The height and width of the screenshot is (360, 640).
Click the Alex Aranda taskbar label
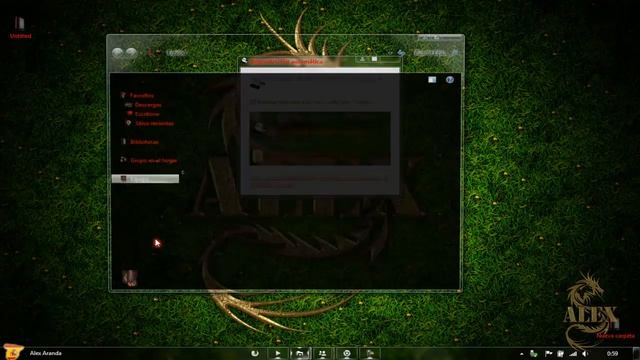(x=46, y=353)
